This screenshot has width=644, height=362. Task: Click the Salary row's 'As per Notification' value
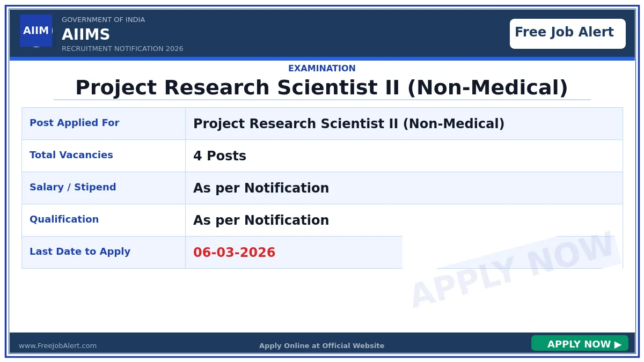[x=261, y=188]
